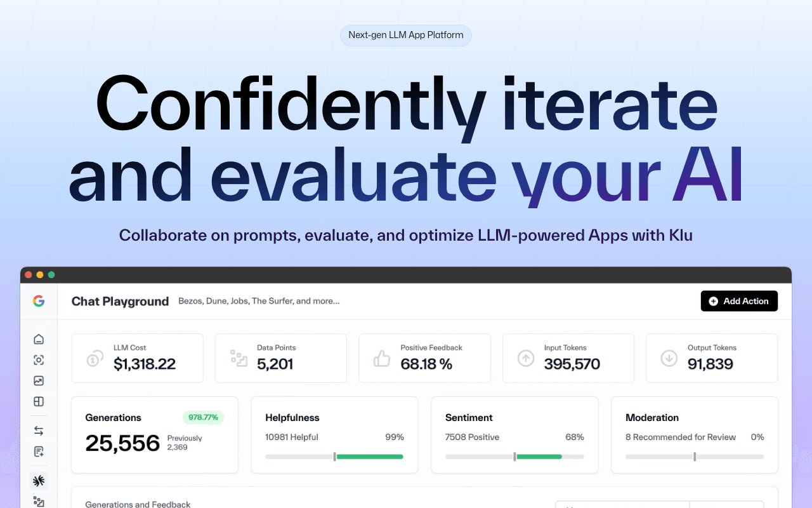Click the 68% sentiment percentage
Image resolution: width=812 pixels, height=508 pixels.
575,437
